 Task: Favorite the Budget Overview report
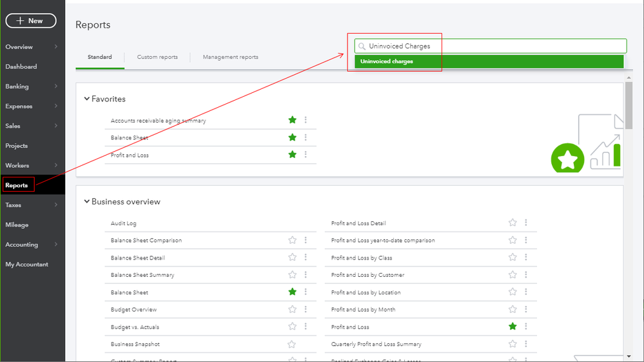293,309
